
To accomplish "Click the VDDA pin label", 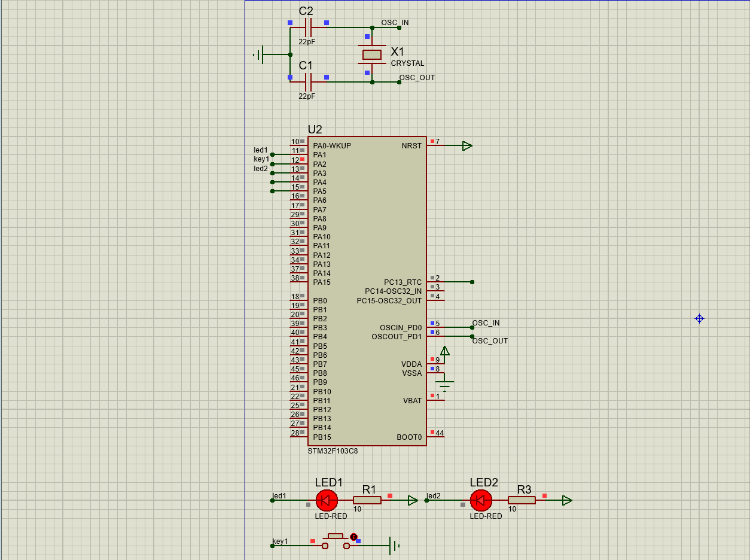I will 411,364.
